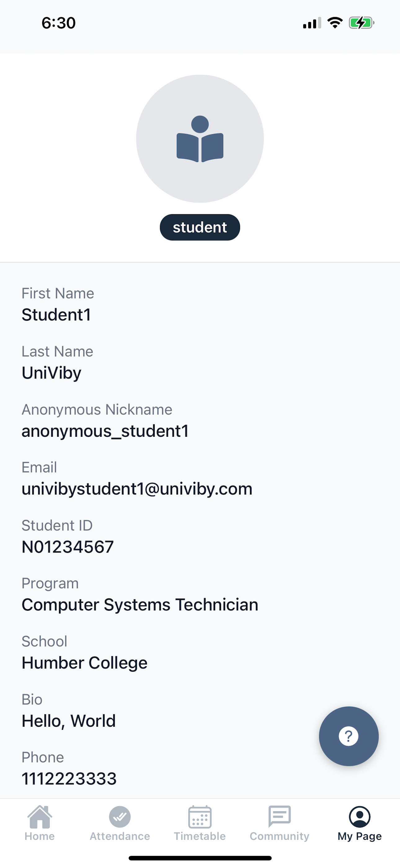Tap the student role badge
Screen dimensions: 400x868
click(200, 228)
